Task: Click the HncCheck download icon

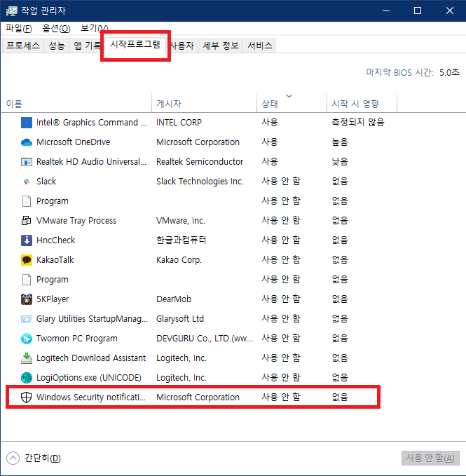Action: [x=27, y=240]
